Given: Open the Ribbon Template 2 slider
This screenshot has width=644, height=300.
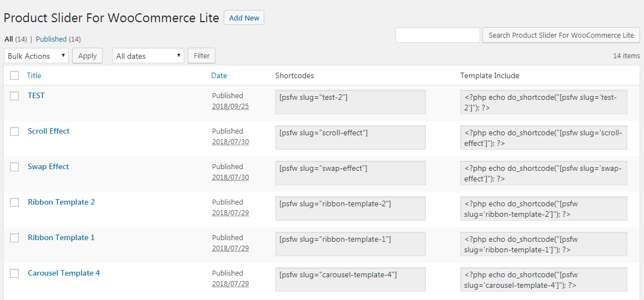Looking at the screenshot, I should point(61,202).
